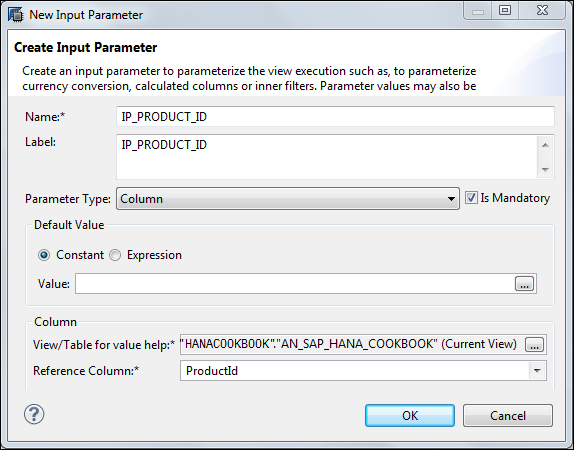Browse for View/Table value help ellipsis button

(534, 345)
